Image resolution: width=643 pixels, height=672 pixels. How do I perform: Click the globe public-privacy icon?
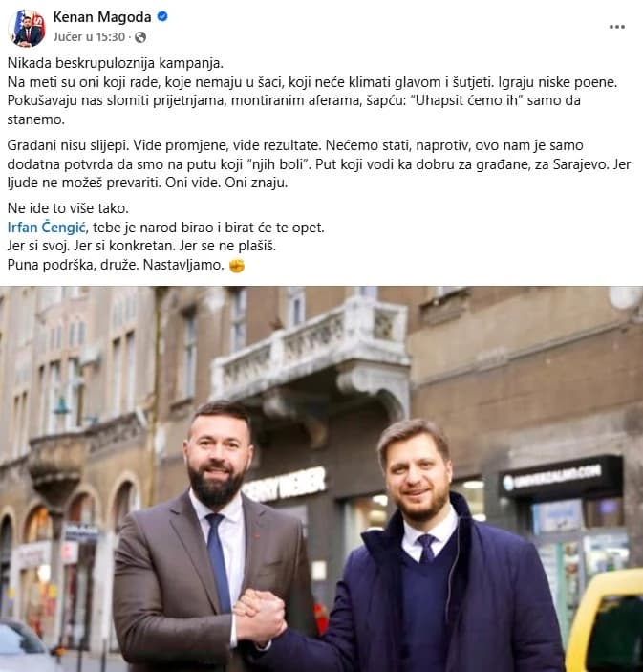point(140,37)
